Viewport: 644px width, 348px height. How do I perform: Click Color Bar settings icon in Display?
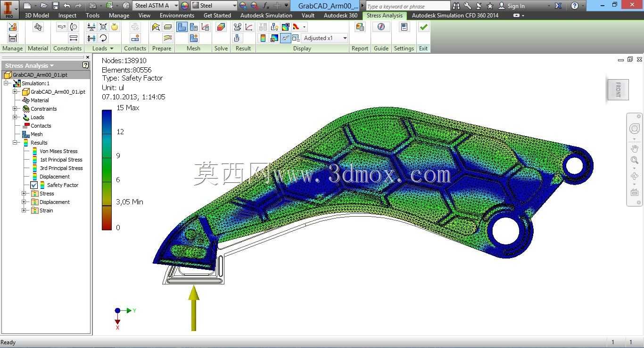263,38
